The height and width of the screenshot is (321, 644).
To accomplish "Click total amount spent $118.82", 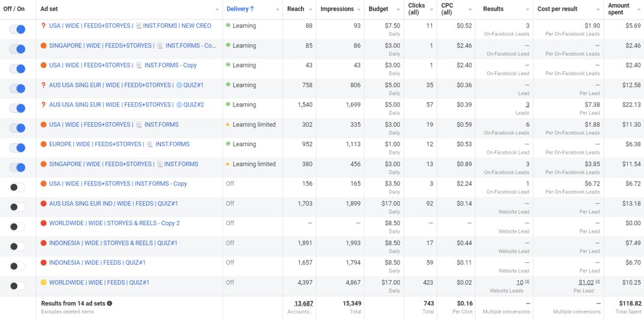I will point(630,304).
